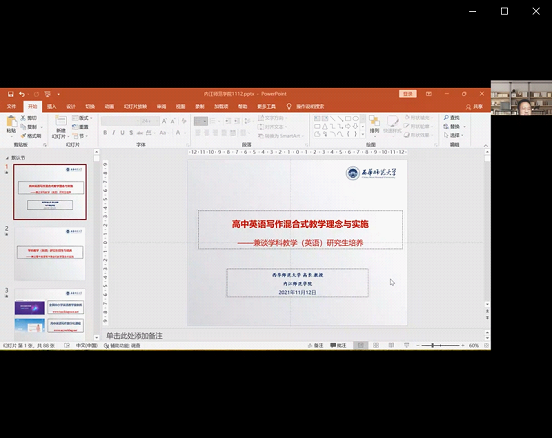Viewport: 552px width, 438px height.
Task: Click the sign-in button in title bar
Action: [x=408, y=94]
